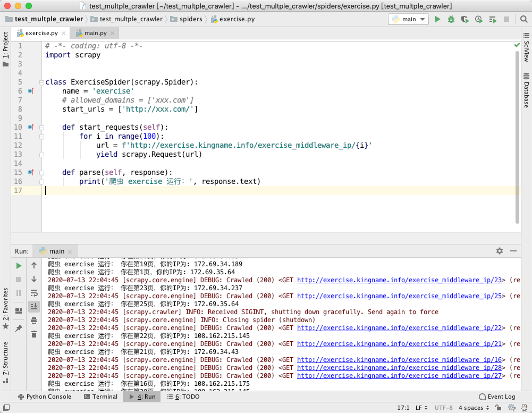The image size is (532, 413).
Task: Toggle scroll to end in console
Action: point(34,307)
